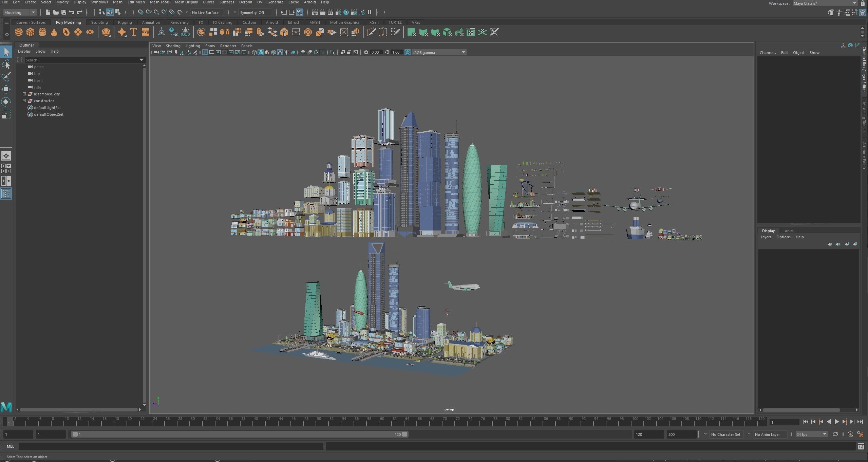Image resolution: width=868 pixels, height=462 pixels.
Task: Select the Lasso Select tool in the toolbox
Action: click(x=6, y=64)
